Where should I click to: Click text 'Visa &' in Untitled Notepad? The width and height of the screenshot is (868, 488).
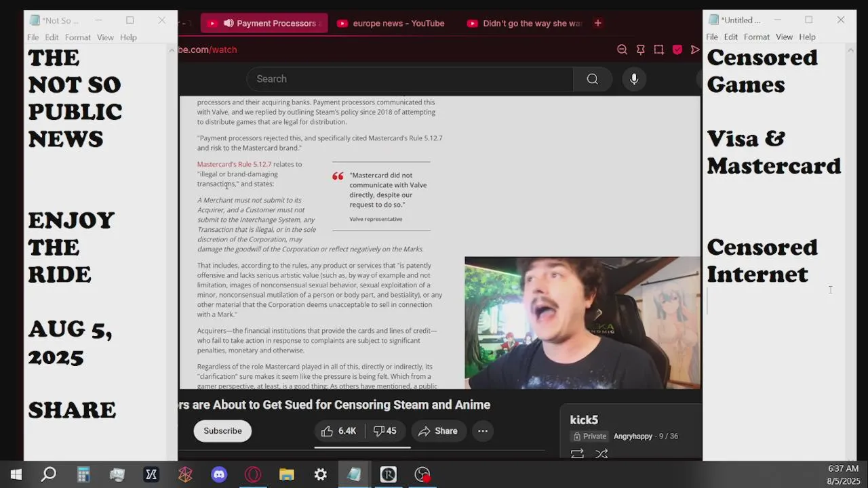point(746,139)
